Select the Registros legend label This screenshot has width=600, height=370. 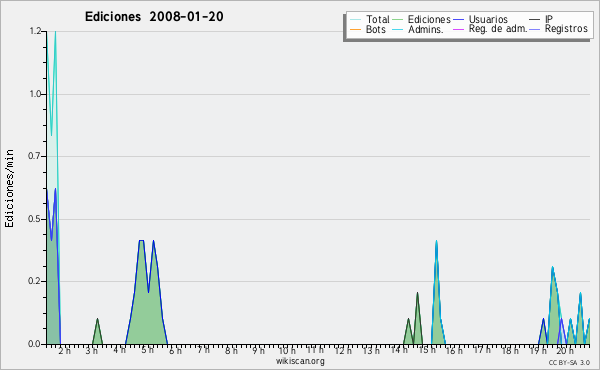coord(566,29)
